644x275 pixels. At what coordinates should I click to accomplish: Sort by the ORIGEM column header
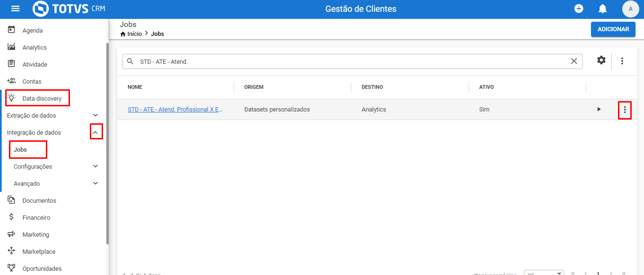[x=254, y=87]
